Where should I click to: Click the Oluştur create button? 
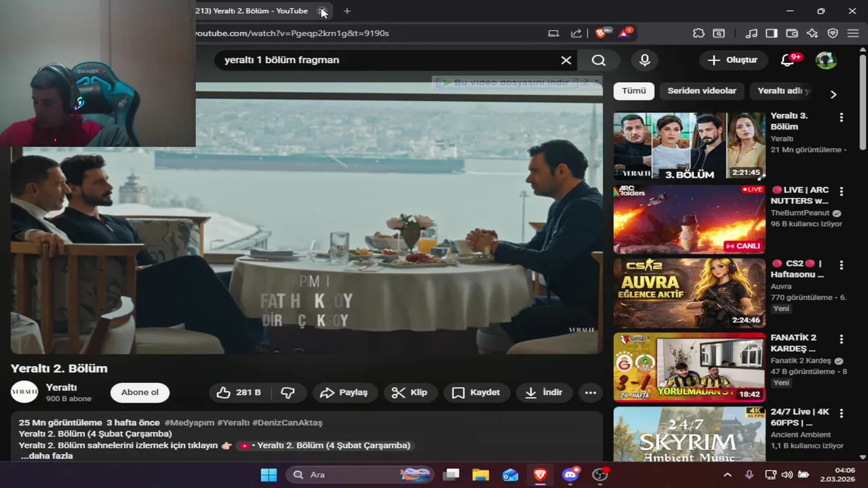(x=733, y=60)
